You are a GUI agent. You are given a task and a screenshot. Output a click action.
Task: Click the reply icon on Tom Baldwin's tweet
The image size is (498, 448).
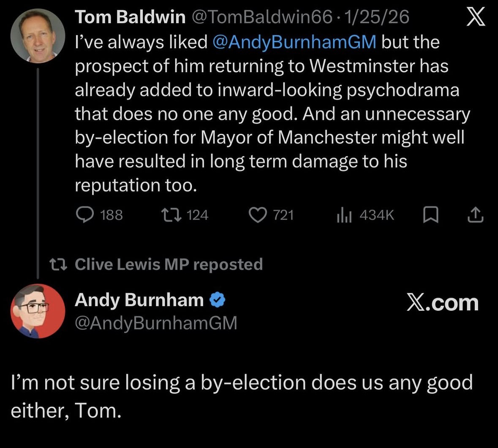point(85,215)
